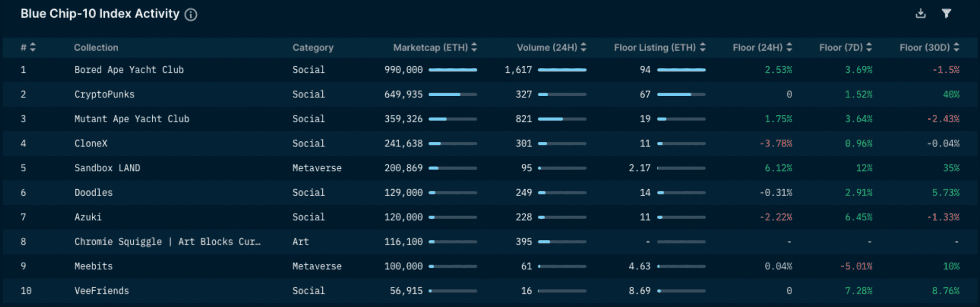The height and width of the screenshot is (307, 980).
Task: Click CryptoPunks marketcap progress bar
Action: 453,94
